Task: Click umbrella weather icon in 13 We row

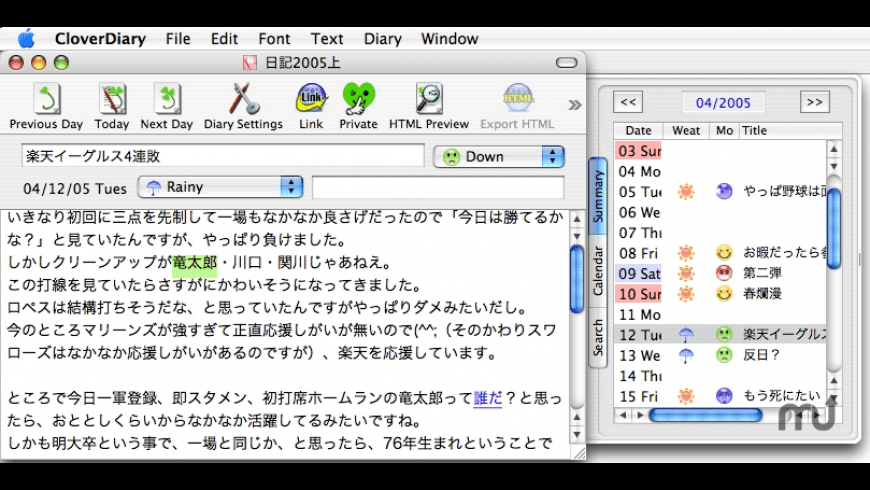Action: pyautogui.click(x=686, y=355)
